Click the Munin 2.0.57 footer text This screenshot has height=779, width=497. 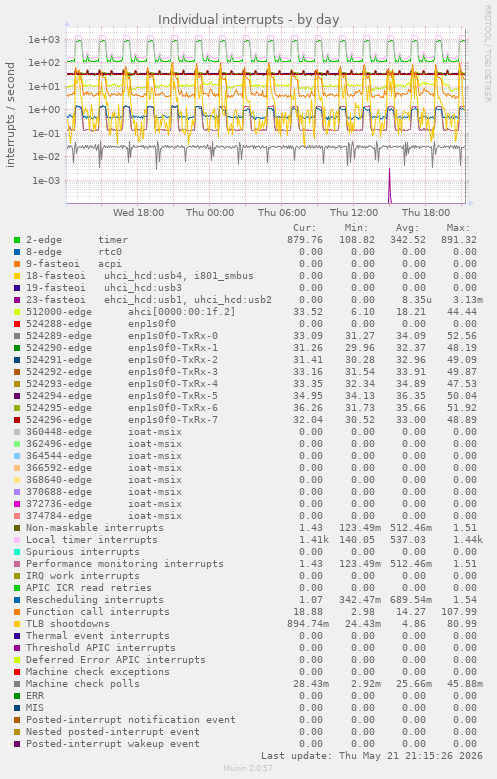248,768
